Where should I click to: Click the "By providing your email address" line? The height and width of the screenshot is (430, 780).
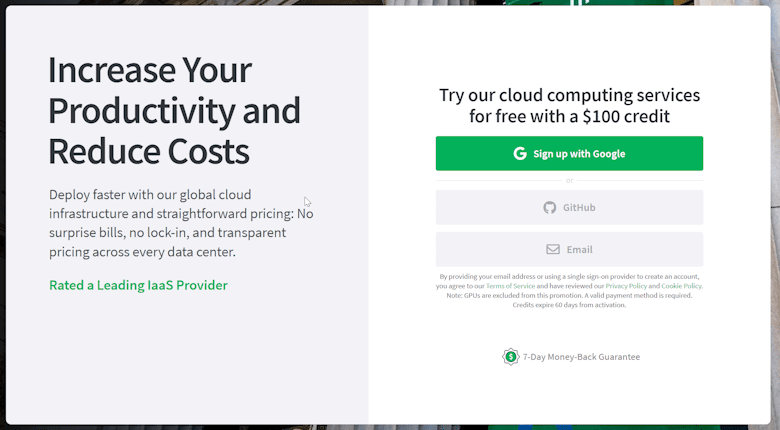[569, 277]
